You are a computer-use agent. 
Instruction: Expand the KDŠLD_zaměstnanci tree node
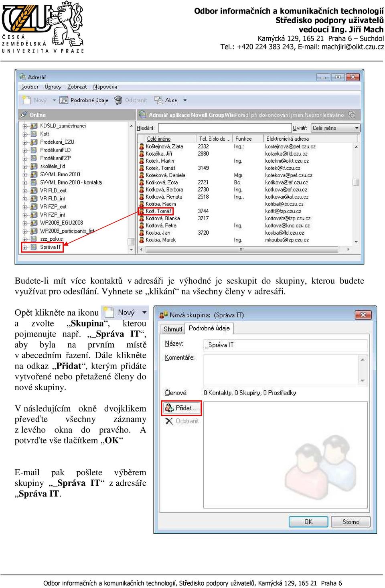coord(24,126)
